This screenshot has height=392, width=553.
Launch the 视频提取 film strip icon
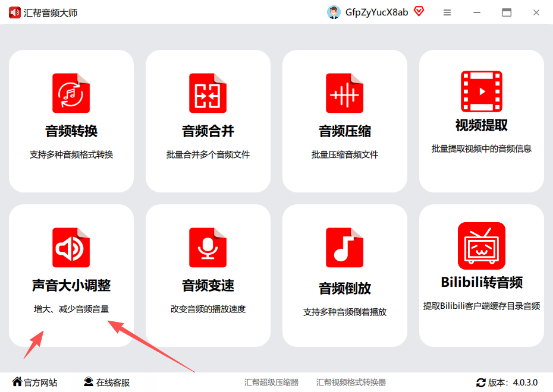pyautogui.click(x=482, y=91)
